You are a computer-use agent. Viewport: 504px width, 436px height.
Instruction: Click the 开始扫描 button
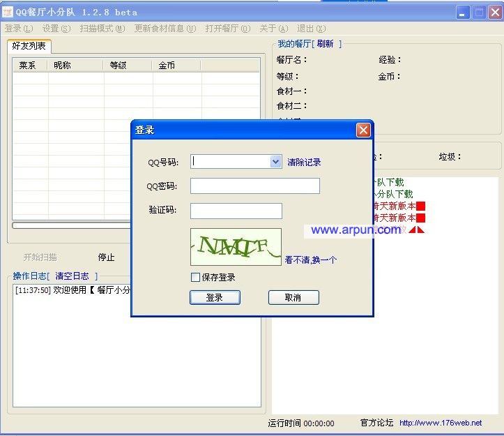point(40,257)
